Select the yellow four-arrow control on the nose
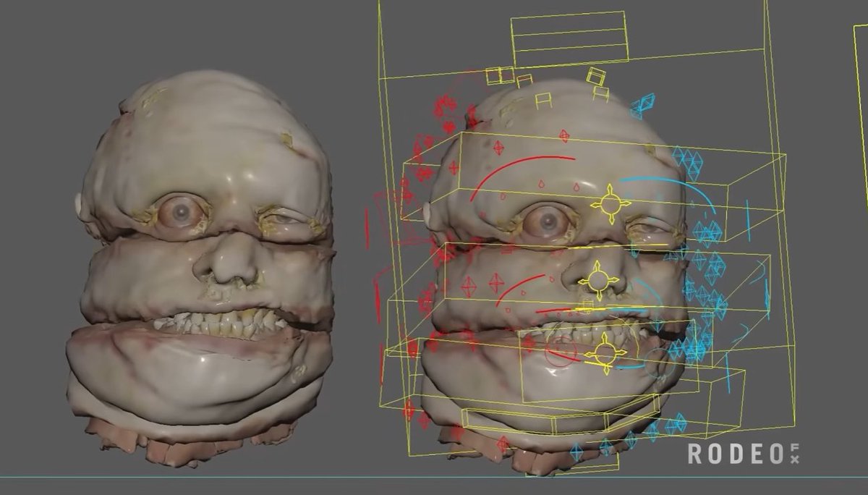The width and height of the screenshot is (868, 495). [x=598, y=280]
